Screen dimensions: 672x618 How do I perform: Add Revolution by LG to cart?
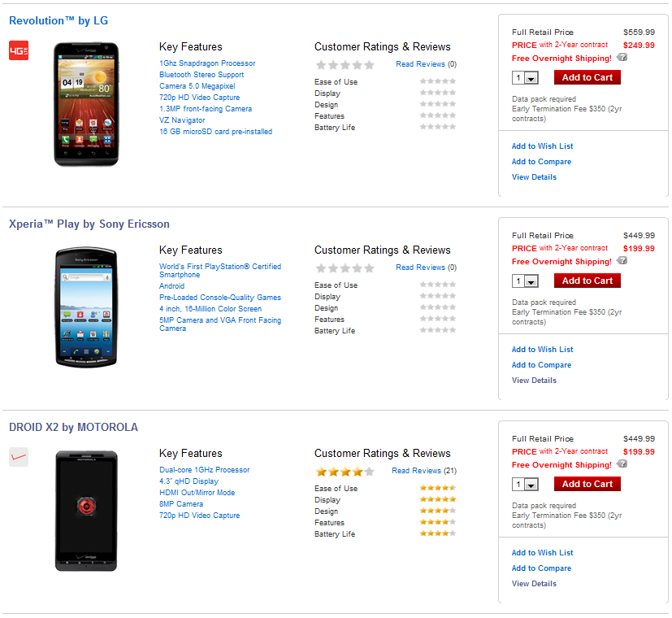587,77
